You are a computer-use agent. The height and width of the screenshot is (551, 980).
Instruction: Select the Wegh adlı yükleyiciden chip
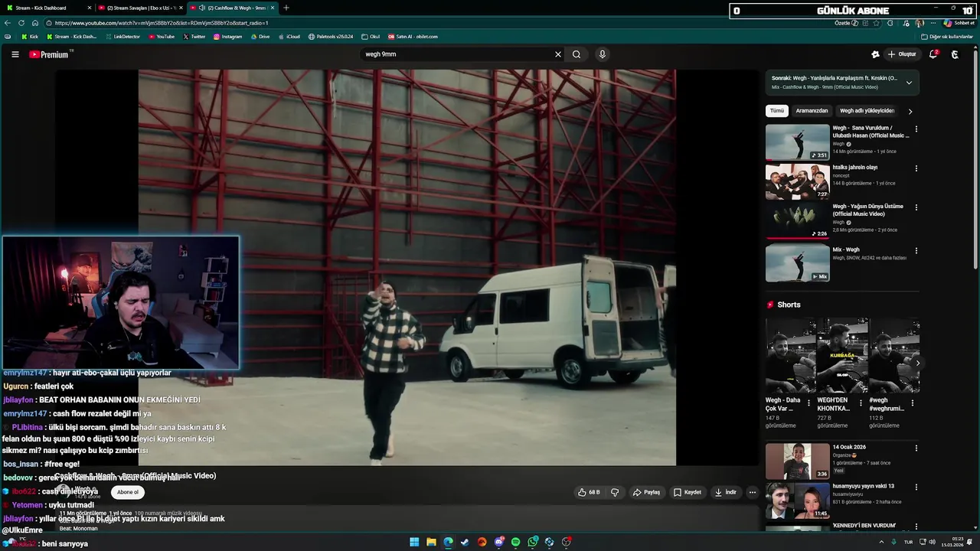(x=867, y=111)
